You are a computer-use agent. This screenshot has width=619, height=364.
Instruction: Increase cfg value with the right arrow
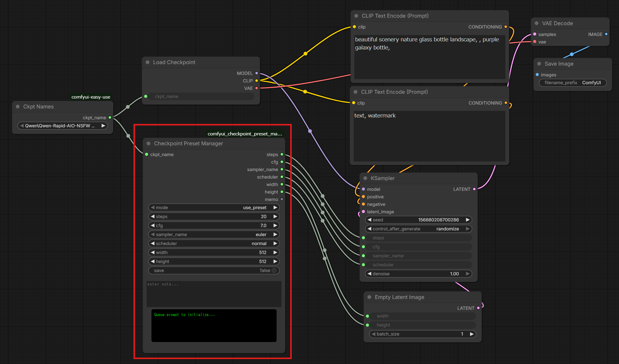(x=275, y=226)
